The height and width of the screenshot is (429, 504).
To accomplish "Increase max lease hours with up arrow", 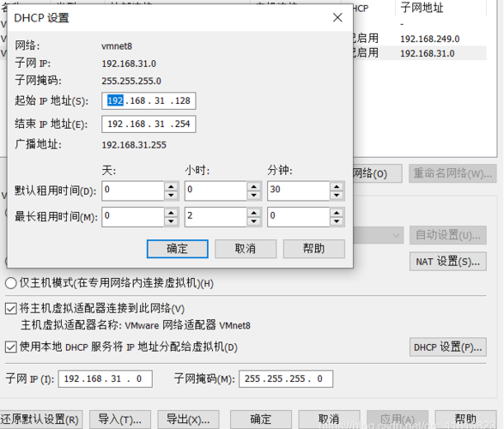I will pos(254,213).
